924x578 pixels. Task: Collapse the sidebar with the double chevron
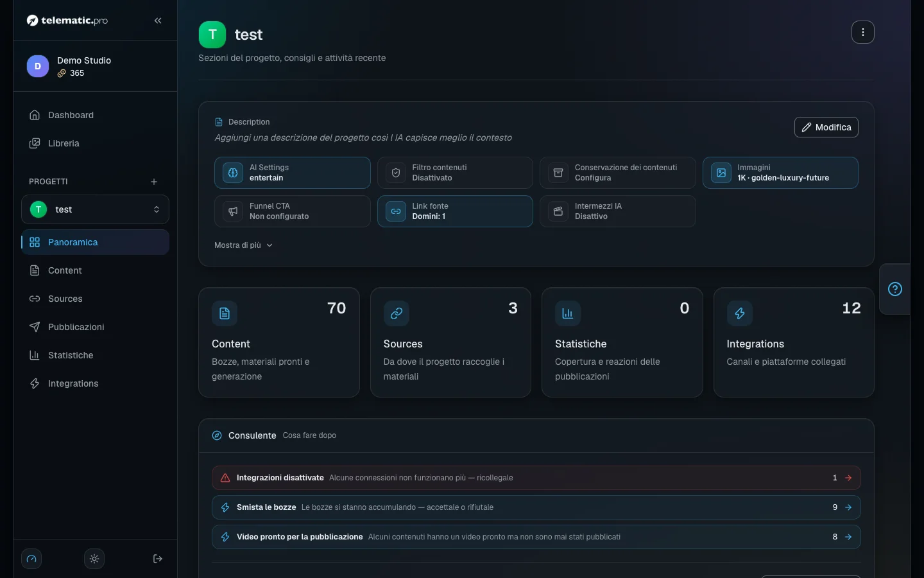(x=158, y=21)
